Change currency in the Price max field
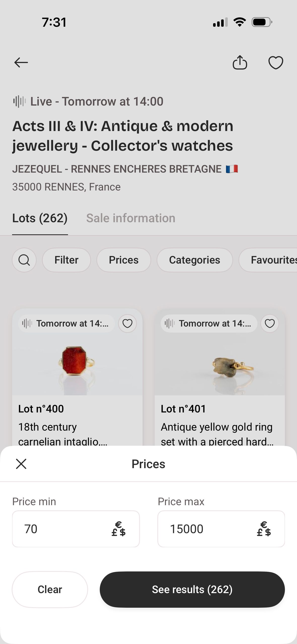 click(264, 529)
